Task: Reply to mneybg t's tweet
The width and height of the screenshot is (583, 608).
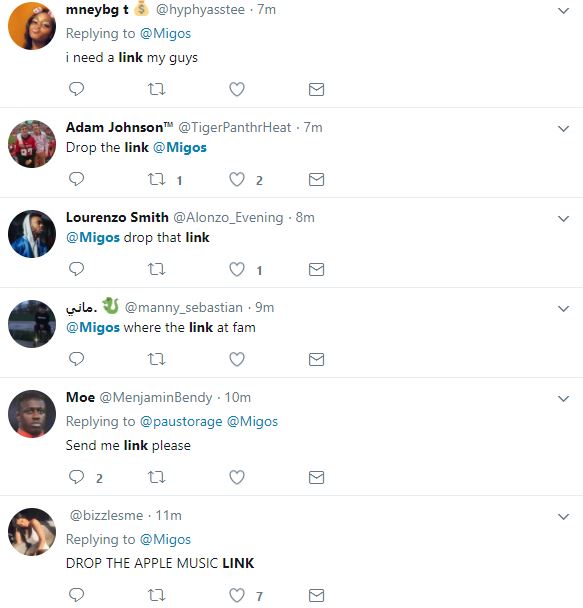Action: click(x=76, y=89)
